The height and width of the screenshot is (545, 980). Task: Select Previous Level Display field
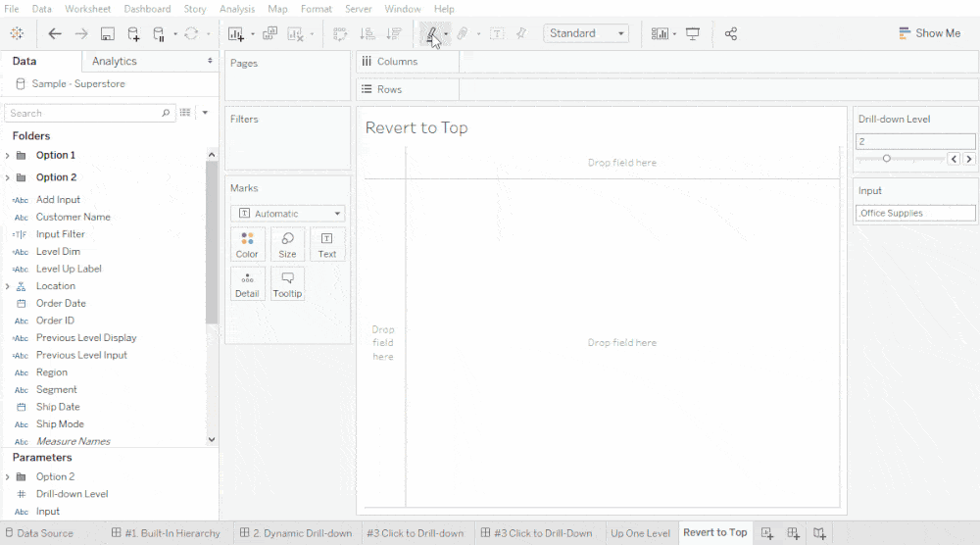(86, 337)
